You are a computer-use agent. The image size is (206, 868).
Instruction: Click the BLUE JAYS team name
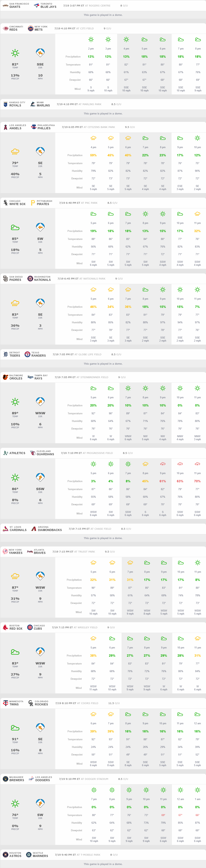tap(49, 7)
